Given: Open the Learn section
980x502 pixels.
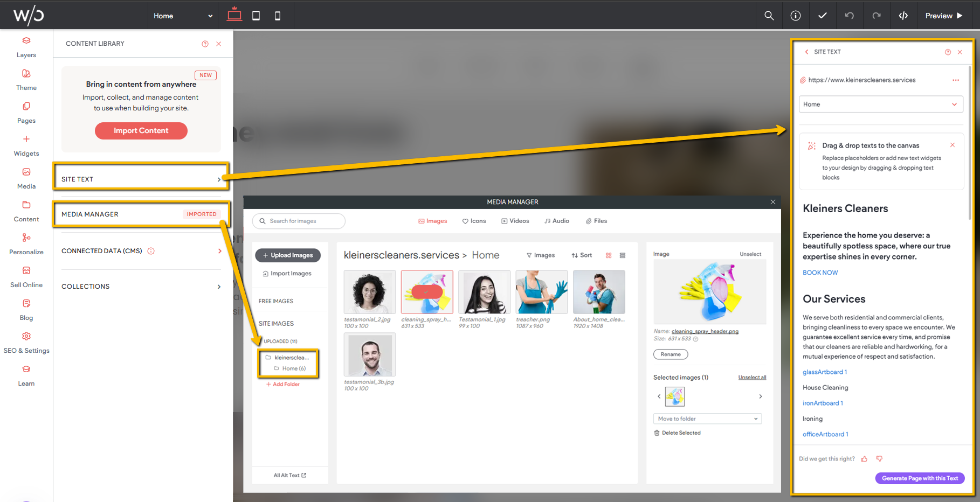Looking at the screenshot, I should click(x=26, y=376).
